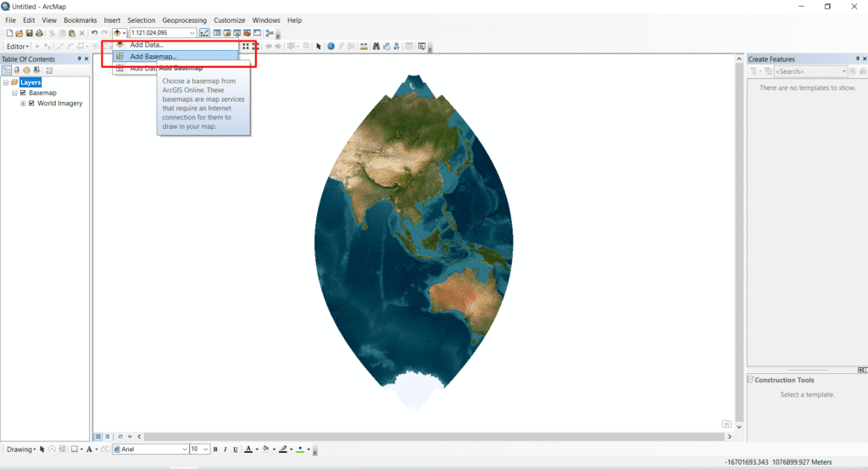Click the New Map File icon
Screen dimensions: 868x469
click(9, 33)
